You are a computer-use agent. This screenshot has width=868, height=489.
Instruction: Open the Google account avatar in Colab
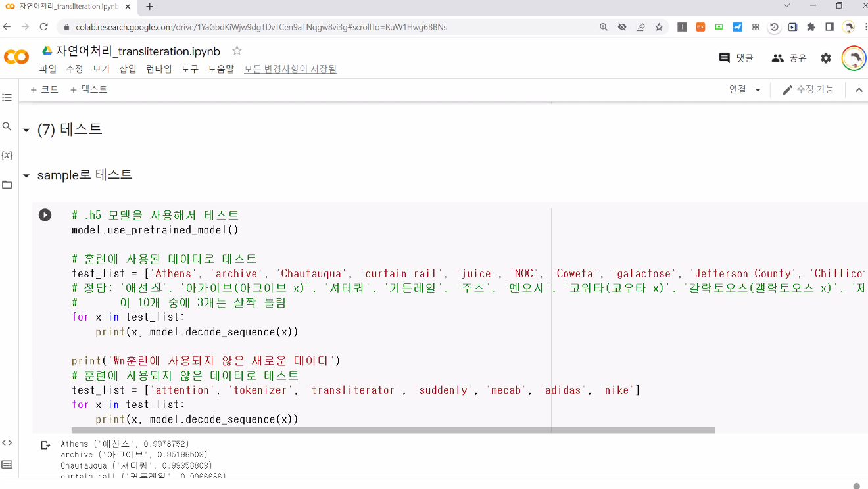click(854, 58)
